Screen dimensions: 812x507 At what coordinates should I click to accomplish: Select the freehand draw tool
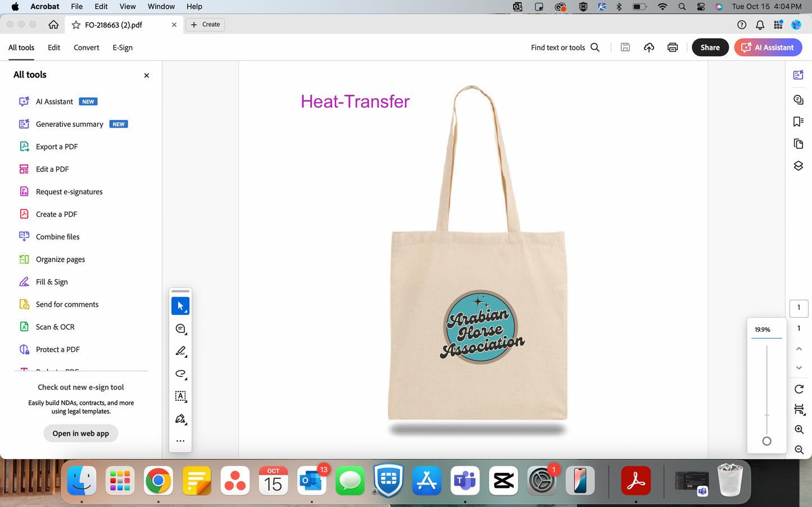(180, 373)
